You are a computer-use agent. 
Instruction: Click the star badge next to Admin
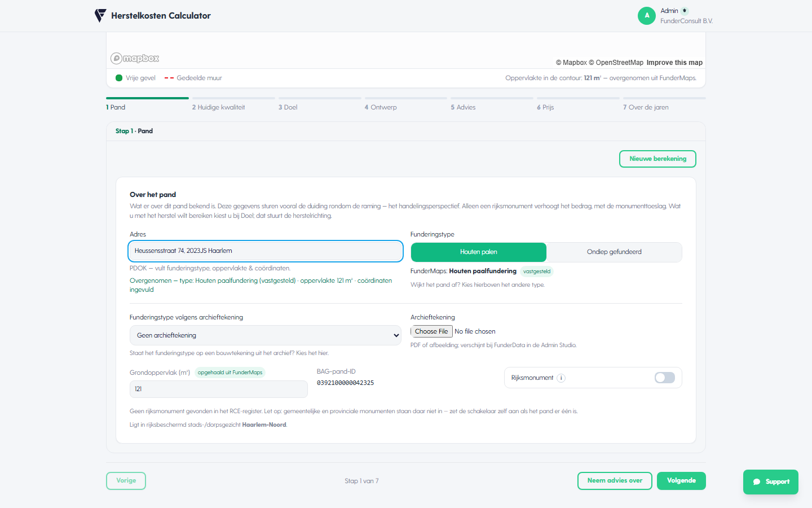point(685,11)
